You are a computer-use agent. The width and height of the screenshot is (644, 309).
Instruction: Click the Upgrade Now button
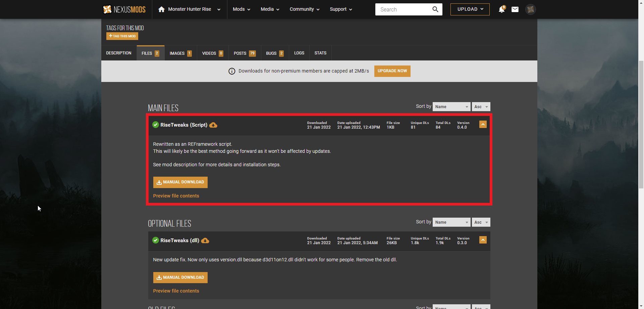coord(392,71)
